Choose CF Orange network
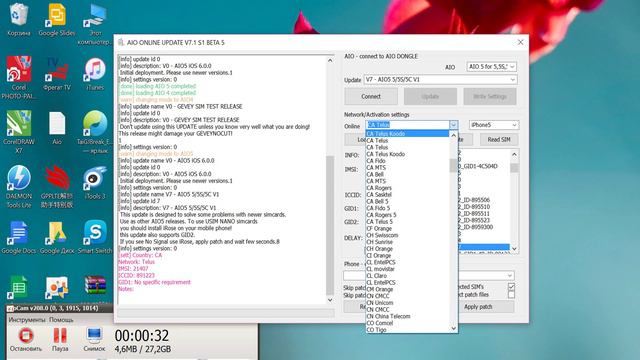Viewport: 640px width, 360px height. point(407,229)
